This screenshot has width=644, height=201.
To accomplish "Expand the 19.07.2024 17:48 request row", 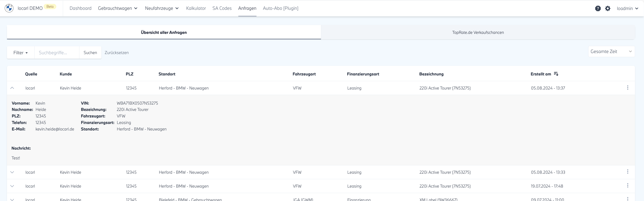I will coord(12,186).
